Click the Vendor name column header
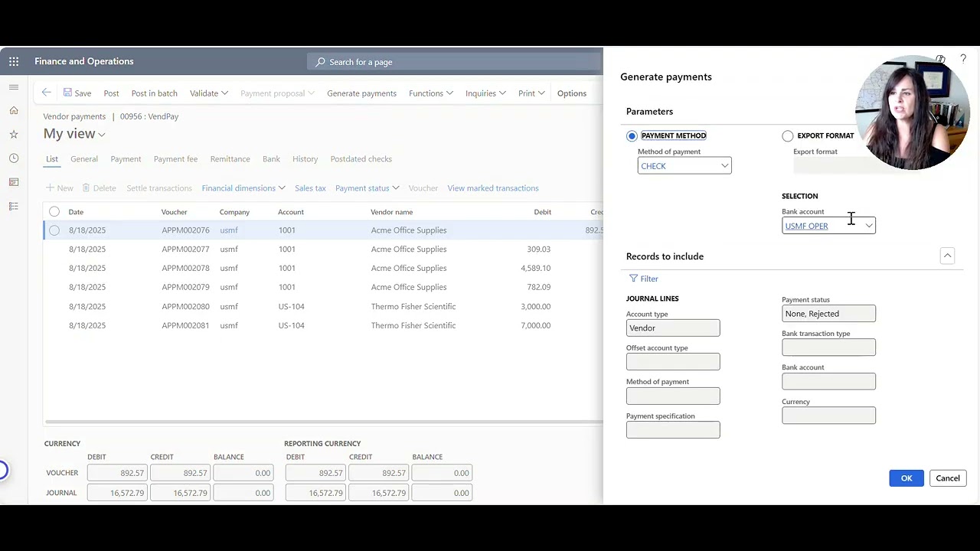 pos(392,212)
